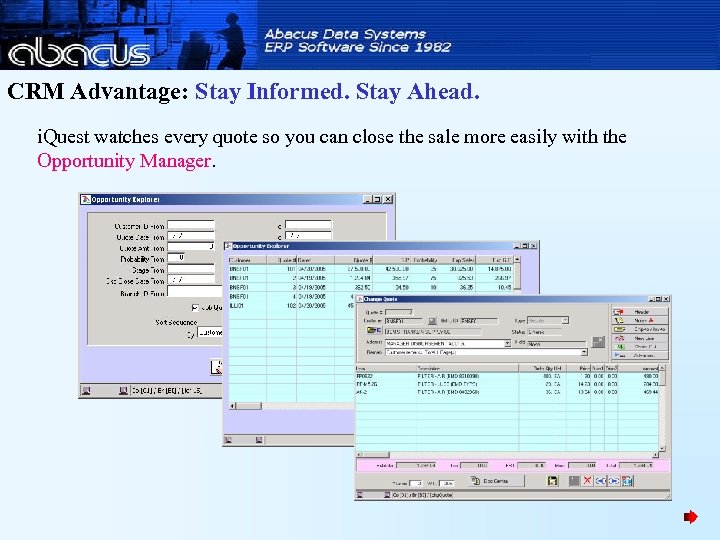The width and height of the screenshot is (720, 540).
Task: Click the Description column header in Change Quote grid
Action: [467, 368]
